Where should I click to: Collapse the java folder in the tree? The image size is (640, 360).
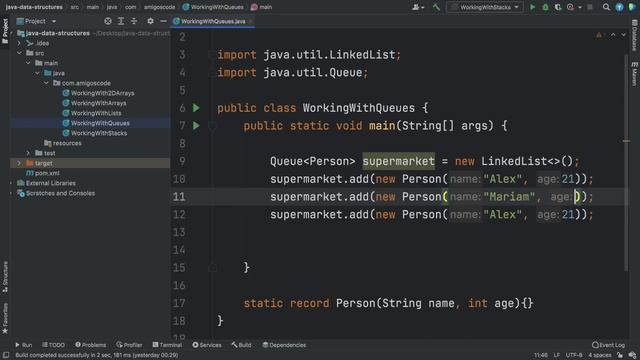[x=37, y=73]
